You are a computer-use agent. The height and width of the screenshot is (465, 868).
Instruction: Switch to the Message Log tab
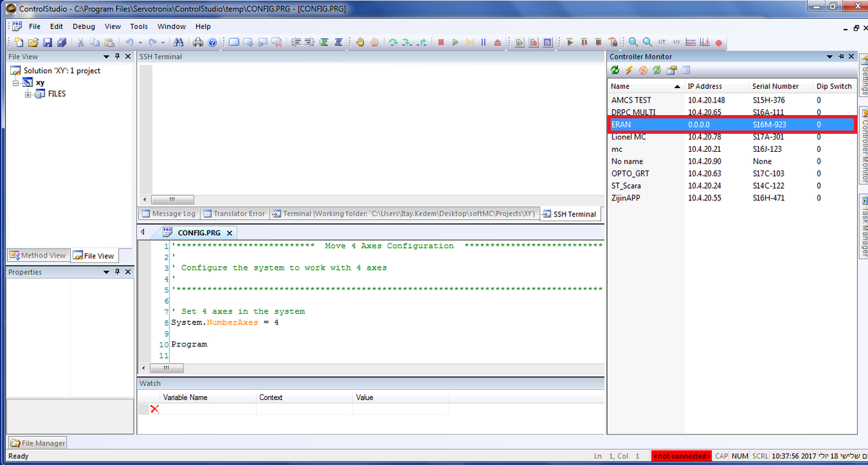click(x=168, y=214)
